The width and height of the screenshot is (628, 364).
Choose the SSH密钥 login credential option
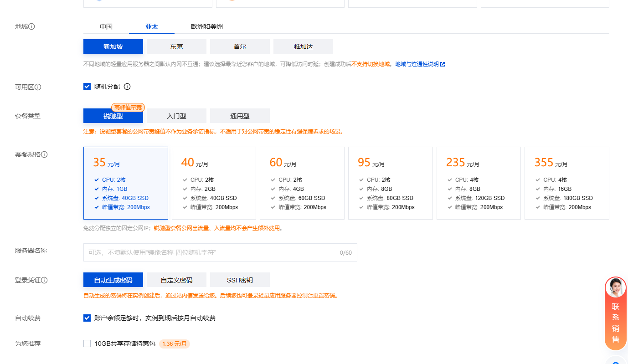tap(239, 279)
